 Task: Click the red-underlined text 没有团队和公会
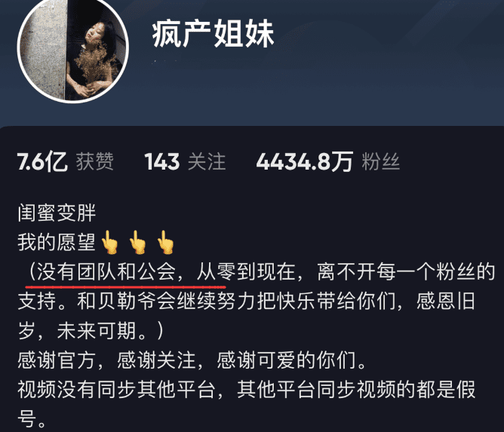(106, 272)
